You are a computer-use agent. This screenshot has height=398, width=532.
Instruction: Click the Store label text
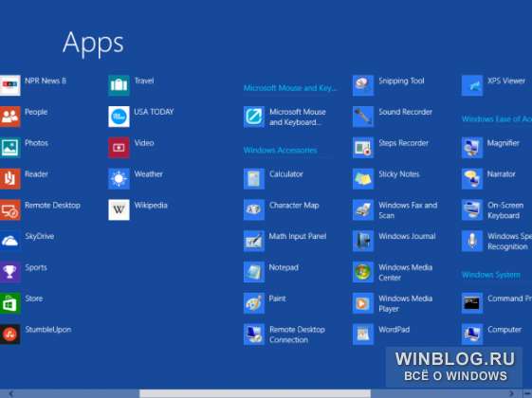(34, 298)
